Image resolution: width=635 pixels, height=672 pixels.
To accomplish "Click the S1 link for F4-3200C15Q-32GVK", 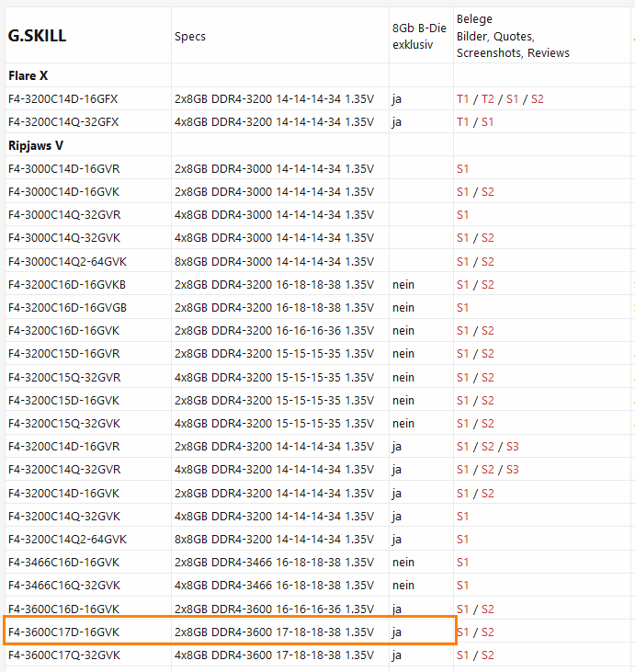I will click(x=463, y=424).
